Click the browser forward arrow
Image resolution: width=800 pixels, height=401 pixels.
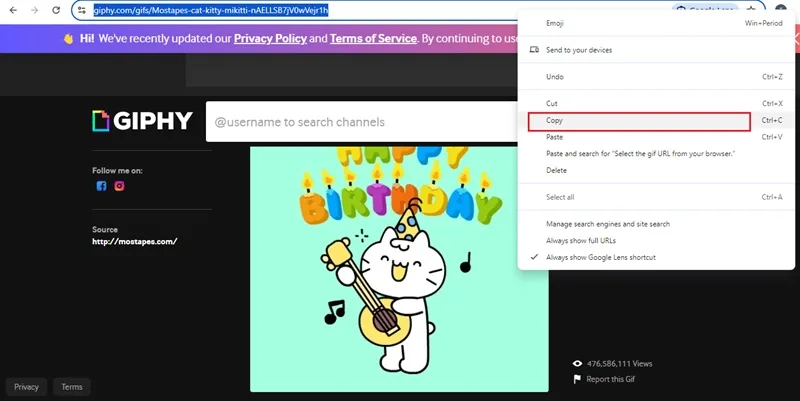[x=35, y=10]
